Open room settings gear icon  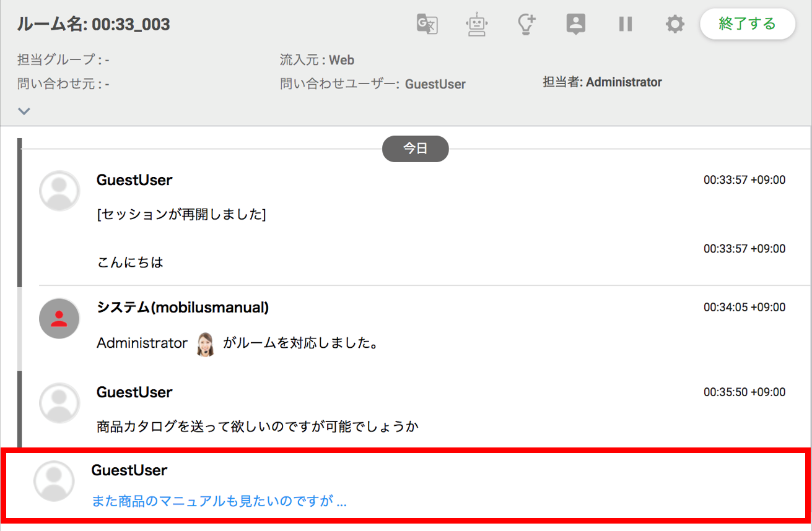pyautogui.click(x=674, y=24)
